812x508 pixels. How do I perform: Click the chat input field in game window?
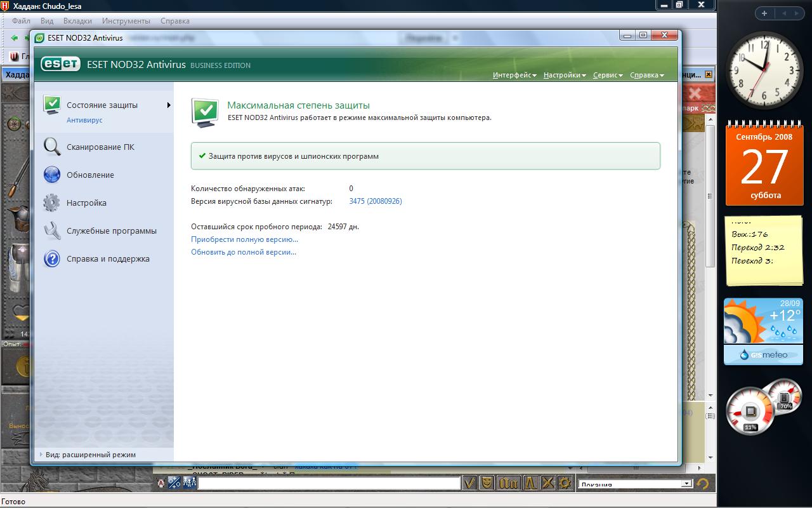pos(329,484)
